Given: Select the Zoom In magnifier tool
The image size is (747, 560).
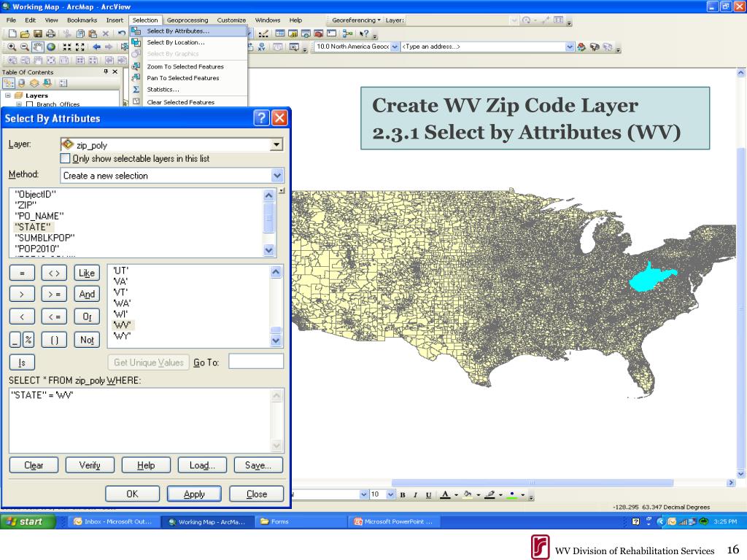Looking at the screenshot, I should [x=12, y=47].
